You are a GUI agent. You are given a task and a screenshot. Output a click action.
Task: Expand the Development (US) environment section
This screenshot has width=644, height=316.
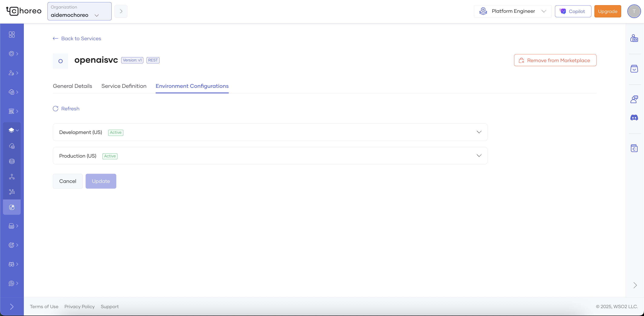click(x=479, y=132)
